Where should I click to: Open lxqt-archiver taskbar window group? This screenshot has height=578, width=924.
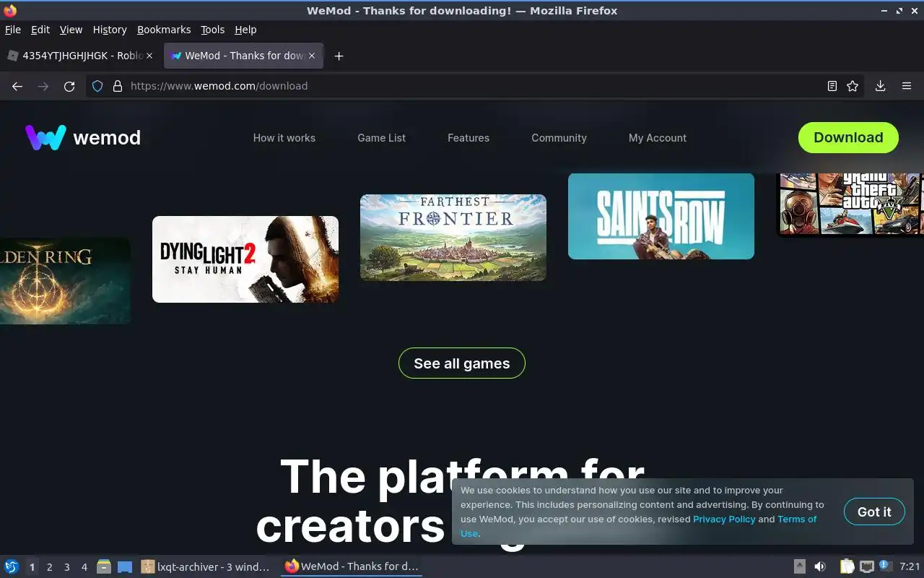click(x=206, y=566)
